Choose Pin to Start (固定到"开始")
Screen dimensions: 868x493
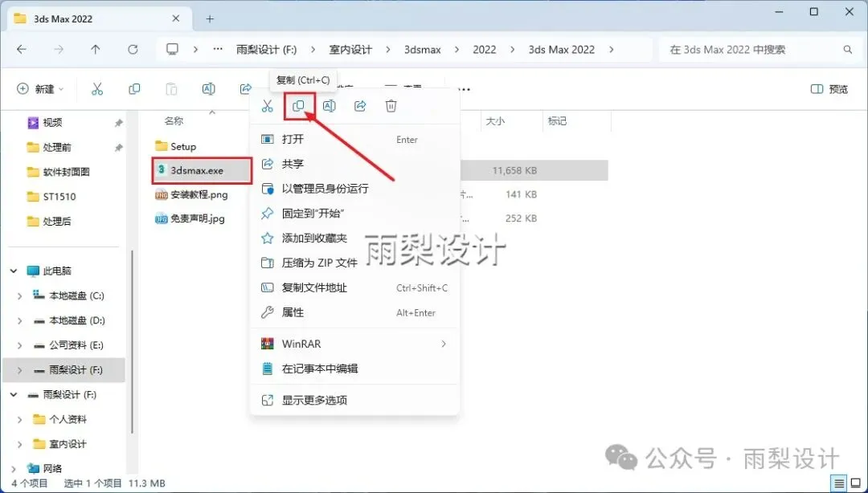354,213
